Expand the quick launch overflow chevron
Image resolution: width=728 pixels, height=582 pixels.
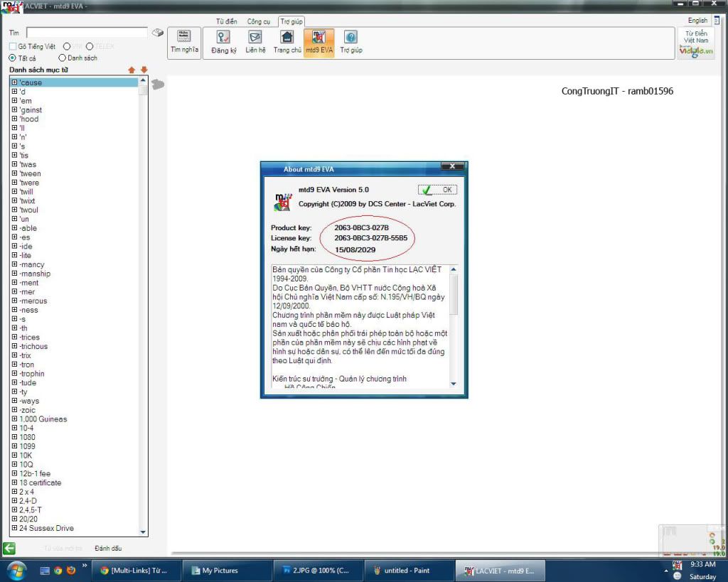pyautogui.click(x=85, y=565)
